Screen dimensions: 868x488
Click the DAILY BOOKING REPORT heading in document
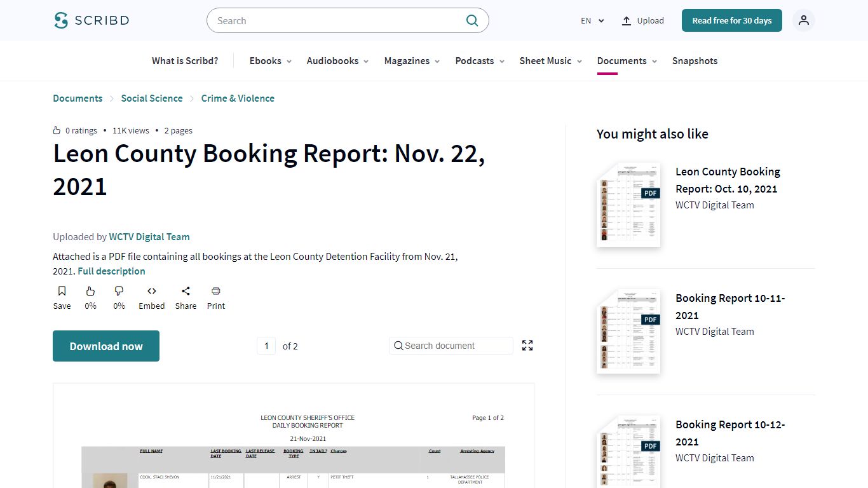pos(308,426)
